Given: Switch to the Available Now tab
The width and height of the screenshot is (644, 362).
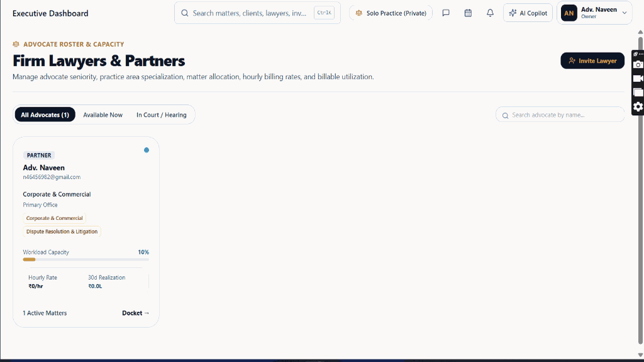Looking at the screenshot, I should 103,115.
